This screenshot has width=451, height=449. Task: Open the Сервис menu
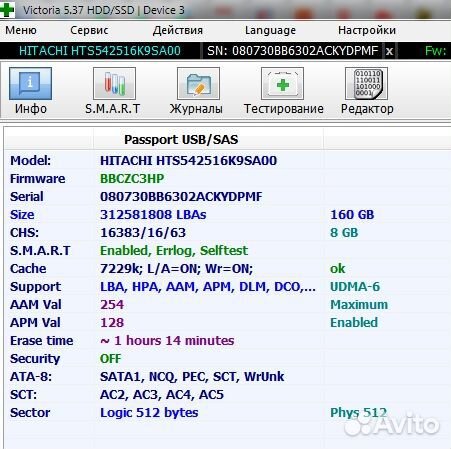pos(89,30)
